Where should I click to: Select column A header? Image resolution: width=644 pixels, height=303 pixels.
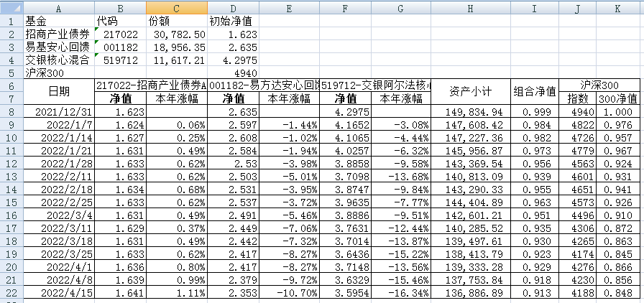[59, 7]
